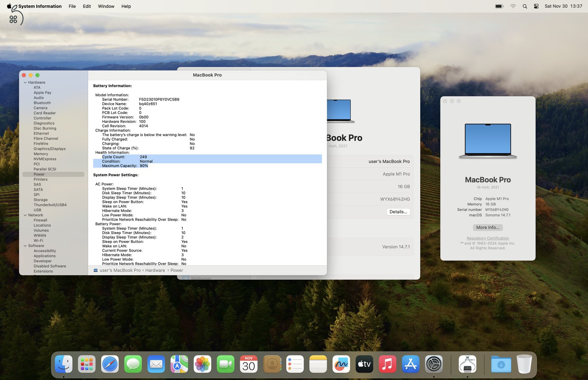
Task: Select Storage in Hardware list
Action: (x=40, y=200)
